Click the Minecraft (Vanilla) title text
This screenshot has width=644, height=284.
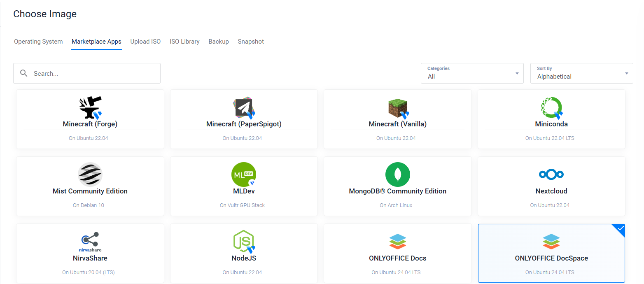398,124
